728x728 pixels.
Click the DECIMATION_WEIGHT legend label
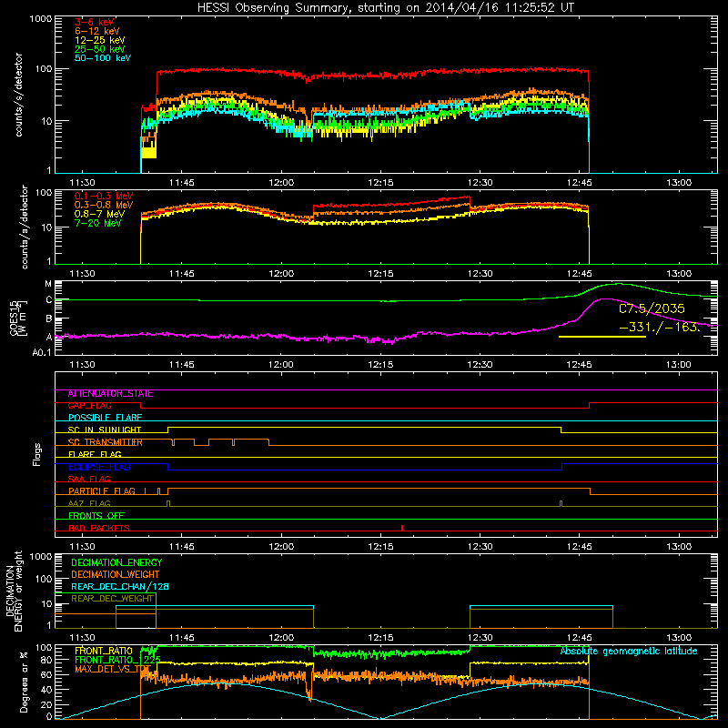click(x=116, y=575)
